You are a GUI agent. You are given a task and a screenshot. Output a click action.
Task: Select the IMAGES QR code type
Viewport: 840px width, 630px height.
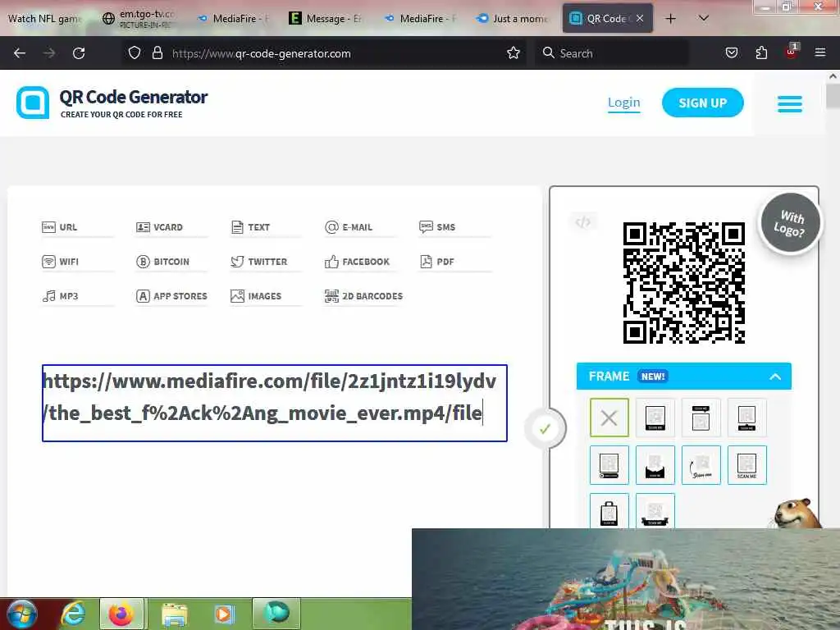coord(256,295)
